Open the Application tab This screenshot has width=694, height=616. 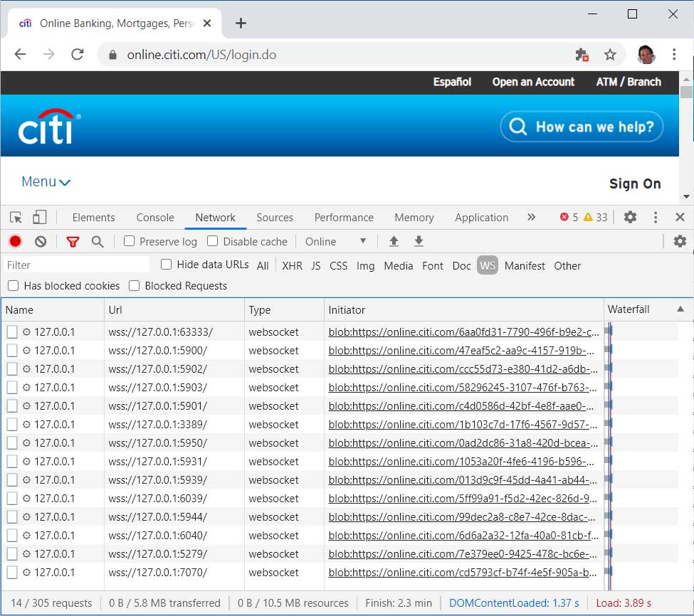(x=482, y=218)
